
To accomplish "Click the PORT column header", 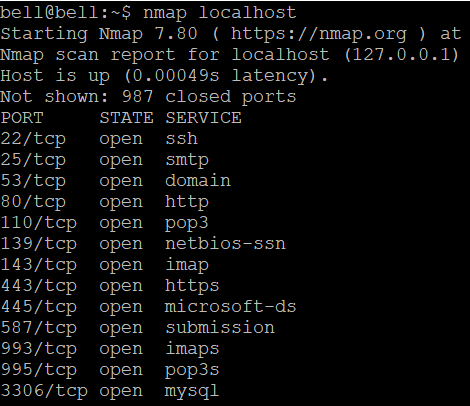I will pos(22,118).
